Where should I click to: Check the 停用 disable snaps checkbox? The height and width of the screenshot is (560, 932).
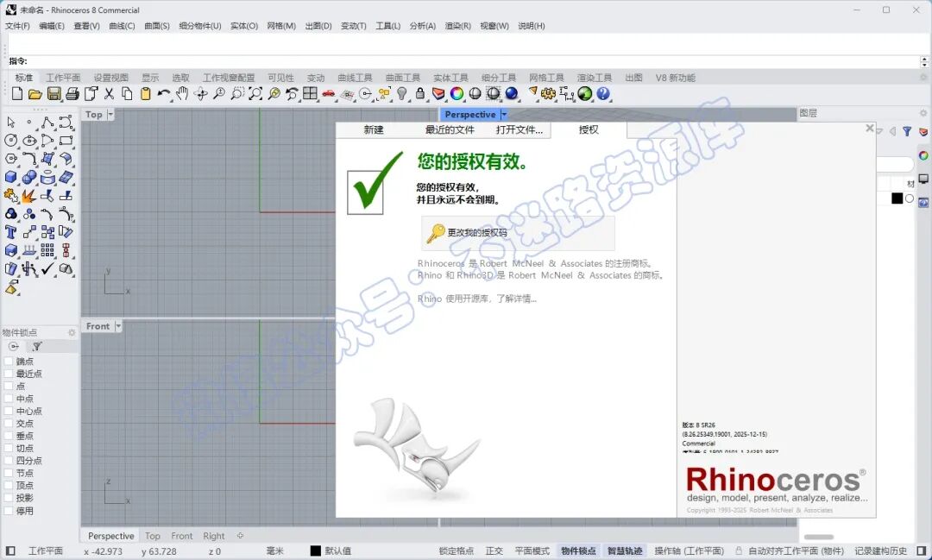9,511
